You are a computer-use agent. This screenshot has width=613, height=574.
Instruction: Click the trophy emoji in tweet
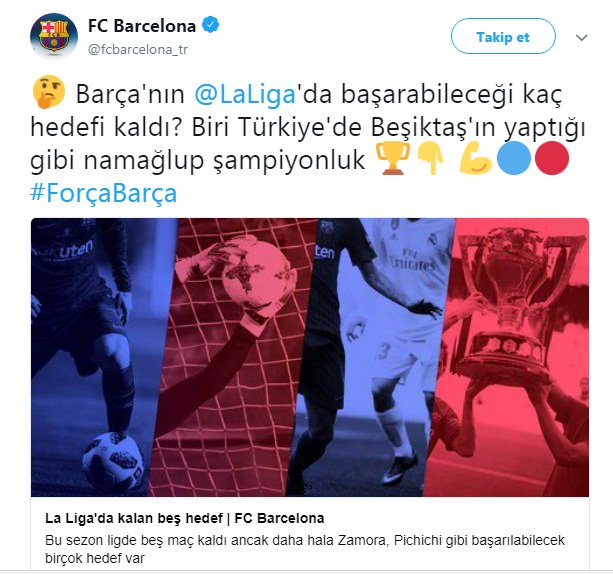click(x=393, y=158)
